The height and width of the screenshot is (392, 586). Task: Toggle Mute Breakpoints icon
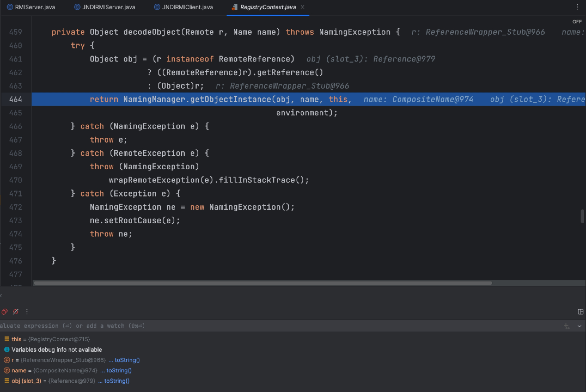(x=16, y=312)
